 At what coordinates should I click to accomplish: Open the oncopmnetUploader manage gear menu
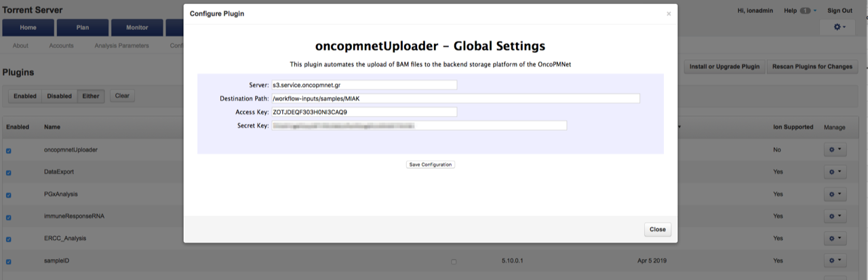835,150
